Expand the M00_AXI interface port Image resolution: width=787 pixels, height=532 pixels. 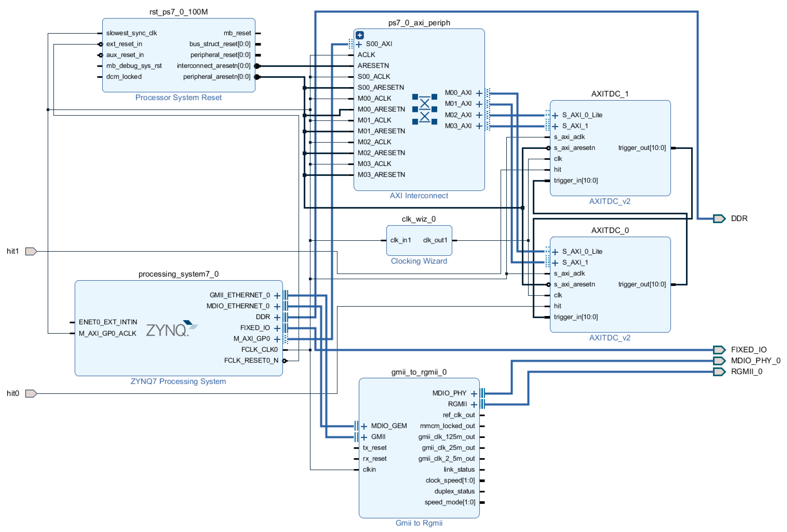(479, 93)
